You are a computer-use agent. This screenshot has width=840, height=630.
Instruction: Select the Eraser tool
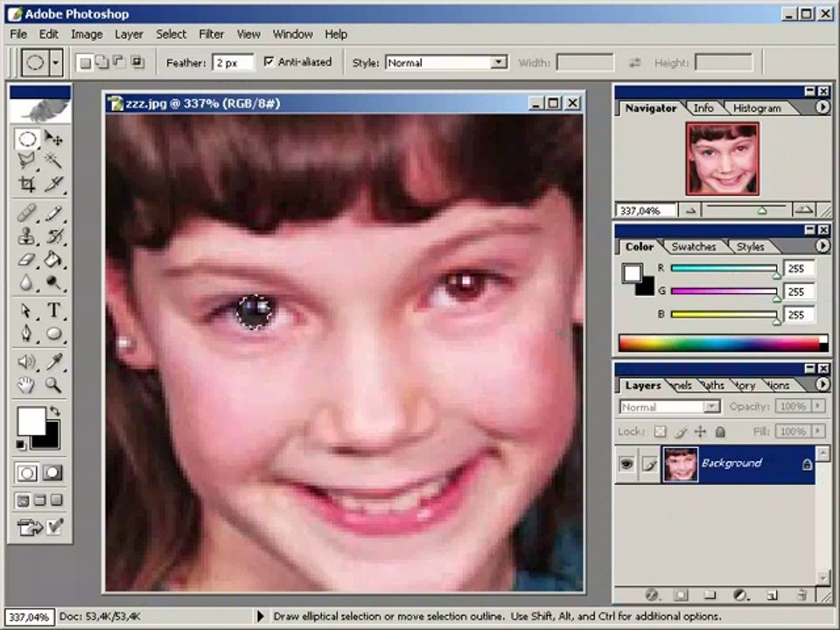[x=27, y=260]
